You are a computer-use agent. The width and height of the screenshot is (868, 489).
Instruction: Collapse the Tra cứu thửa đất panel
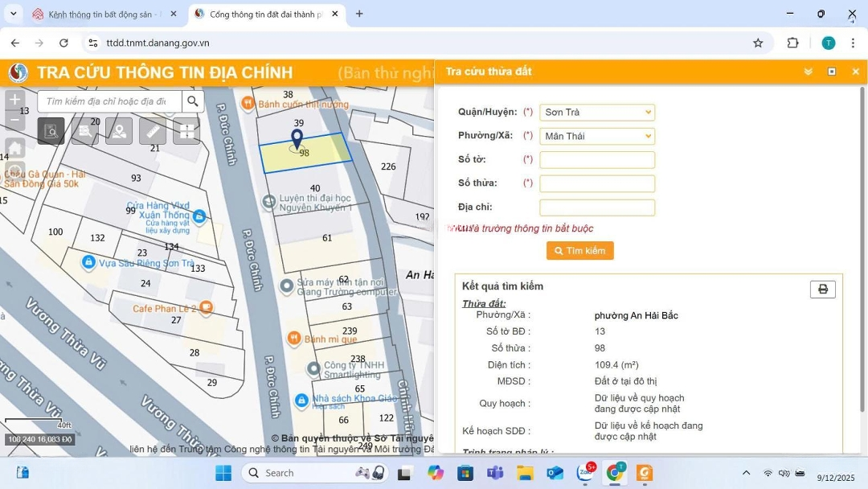tap(809, 72)
